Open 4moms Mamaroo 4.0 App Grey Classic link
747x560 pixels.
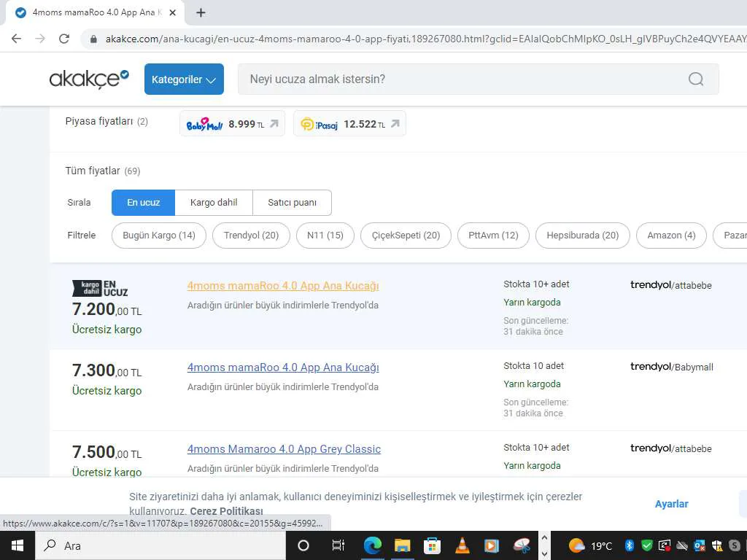(284, 449)
